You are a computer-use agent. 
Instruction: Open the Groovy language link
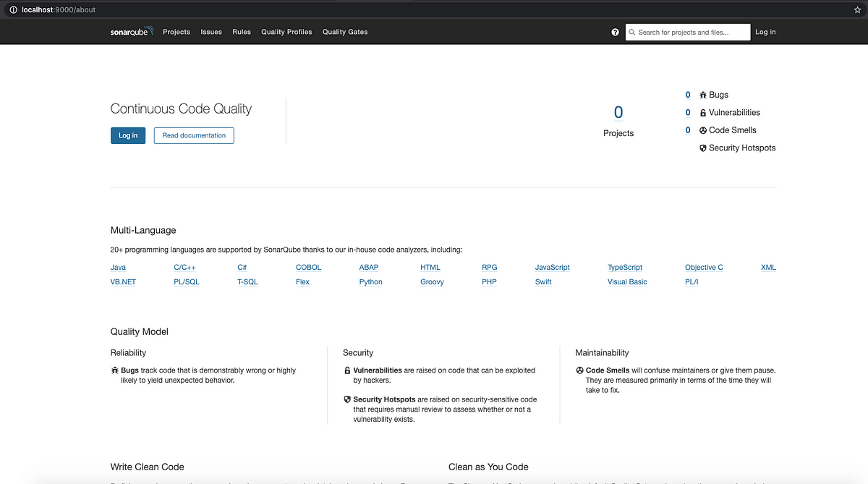tap(432, 282)
